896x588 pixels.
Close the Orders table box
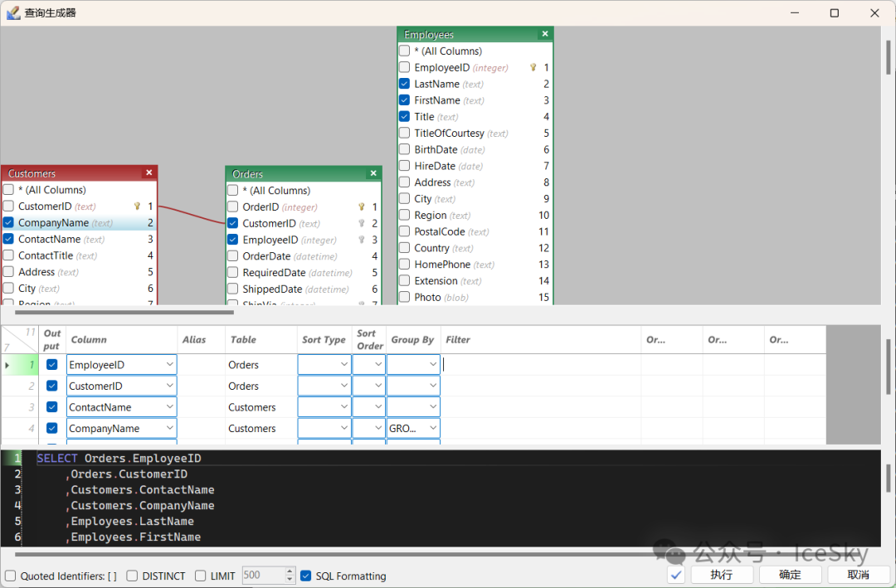(373, 173)
